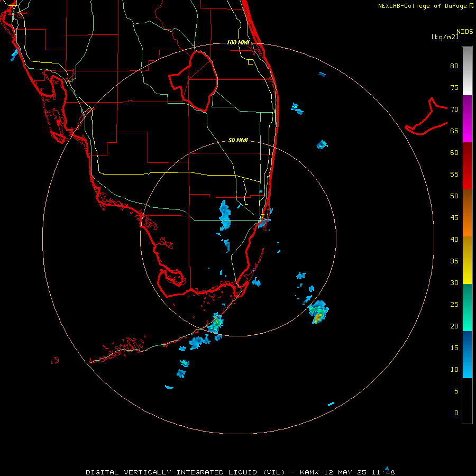Click the NIDS label above the legend
Image resolution: width=476 pixels, height=476 pixels.
[x=464, y=32]
